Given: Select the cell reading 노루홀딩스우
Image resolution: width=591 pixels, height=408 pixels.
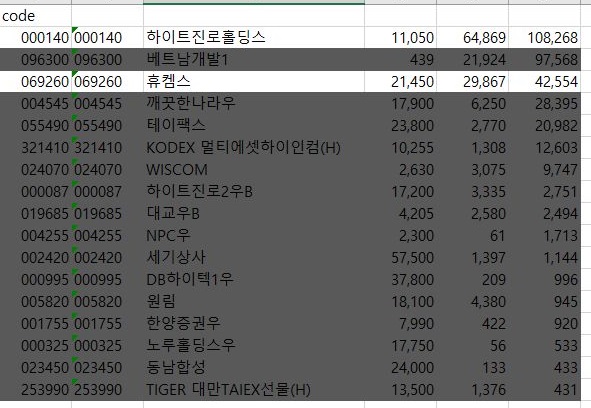Looking at the screenshot, I should (x=254, y=345).
